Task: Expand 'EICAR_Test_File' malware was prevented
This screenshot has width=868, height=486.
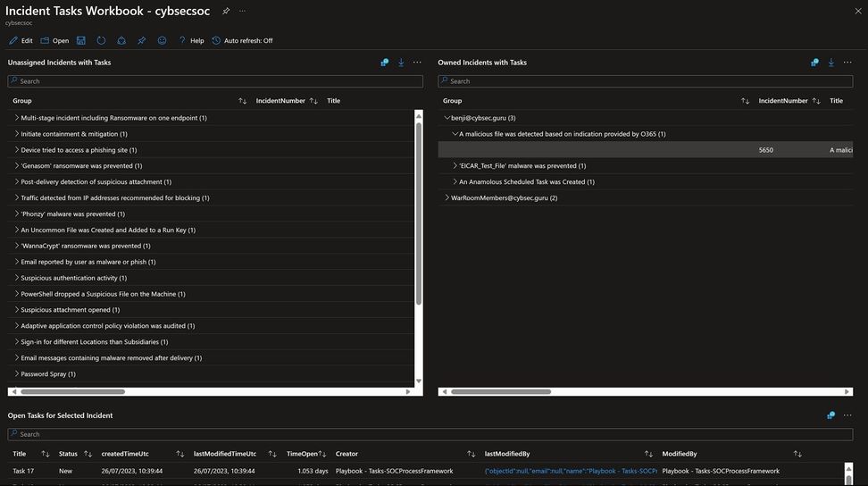Action: [x=455, y=165]
